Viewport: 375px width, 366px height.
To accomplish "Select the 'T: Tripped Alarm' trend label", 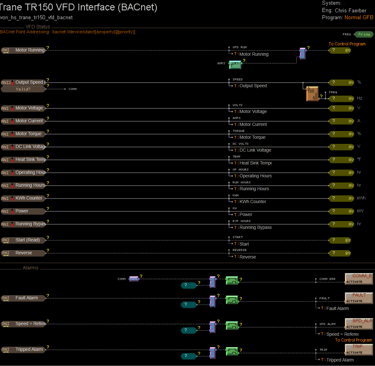I will [338, 360].
